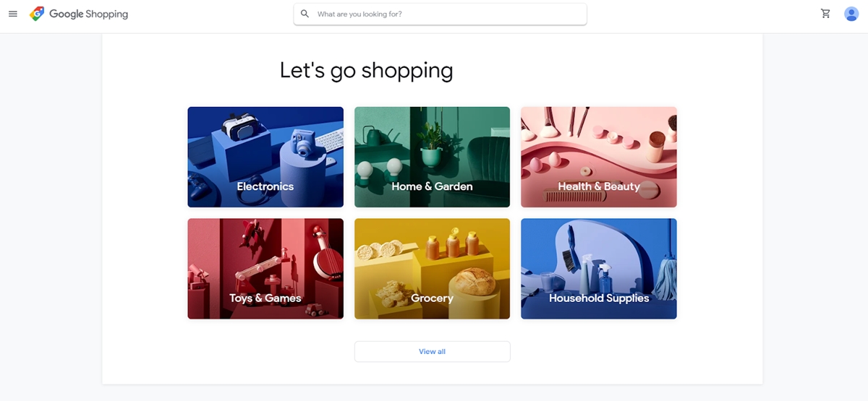Open the shopping cart
This screenshot has width=868, height=401.
point(825,14)
